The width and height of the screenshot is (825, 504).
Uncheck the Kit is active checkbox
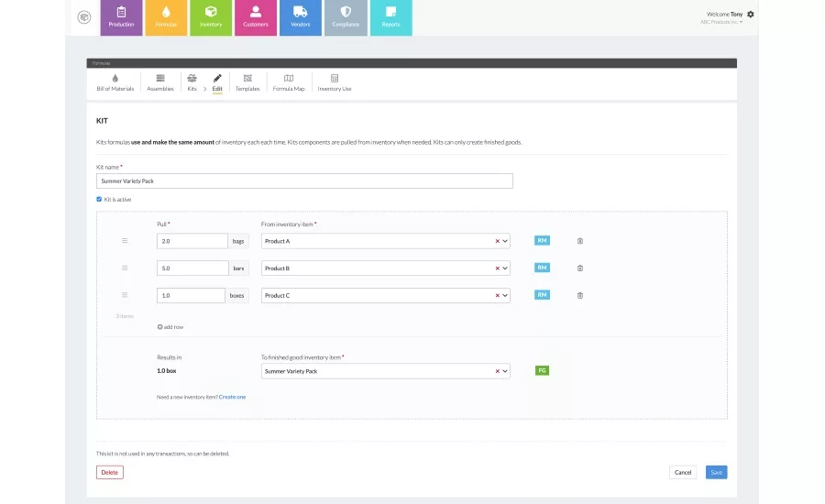pos(99,200)
